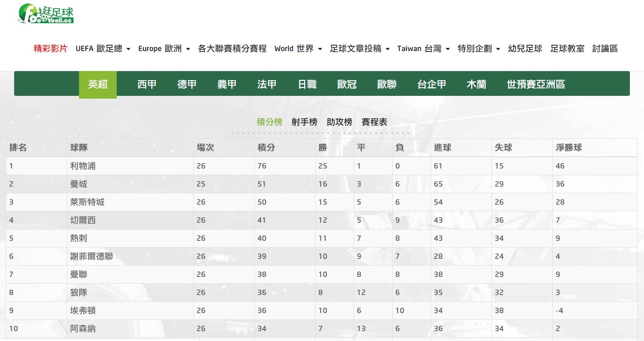Screen dimensions: 644x341
Task: Switch to the 木蘭 league tab
Action: click(x=477, y=84)
